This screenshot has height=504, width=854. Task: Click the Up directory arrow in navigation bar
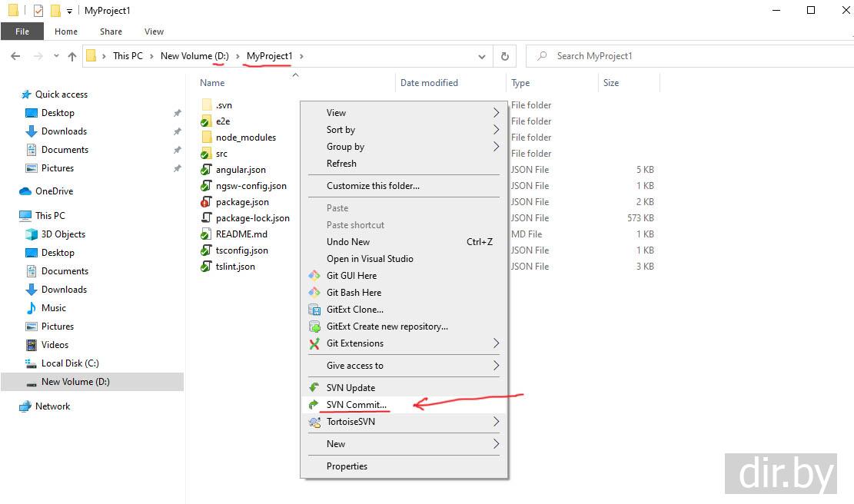(x=72, y=56)
